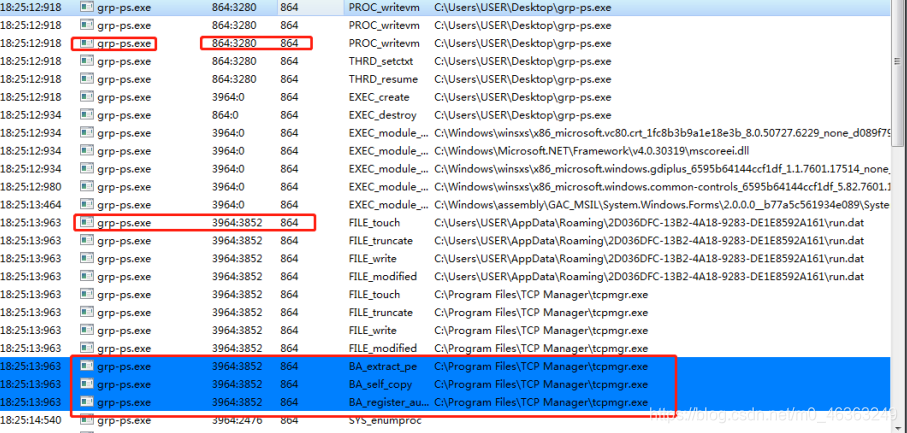Click the 864 parent PID in the SYS_enumproc row

click(289, 420)
